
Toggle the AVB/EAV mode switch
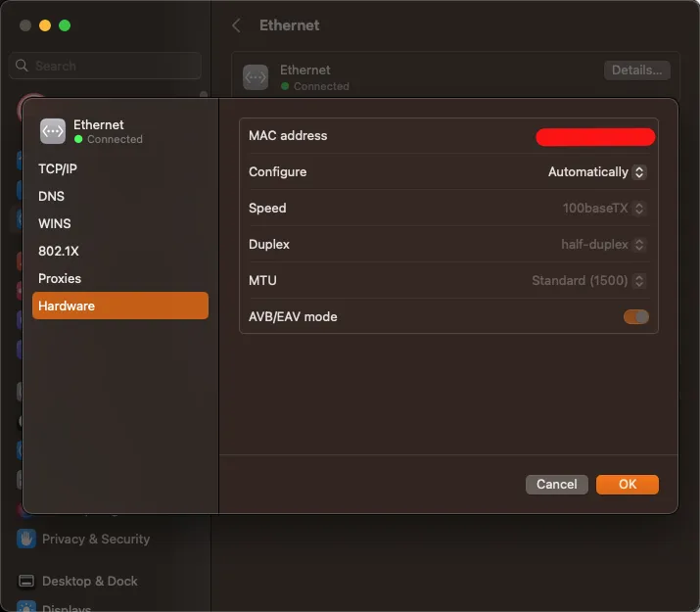pos(635,317)
